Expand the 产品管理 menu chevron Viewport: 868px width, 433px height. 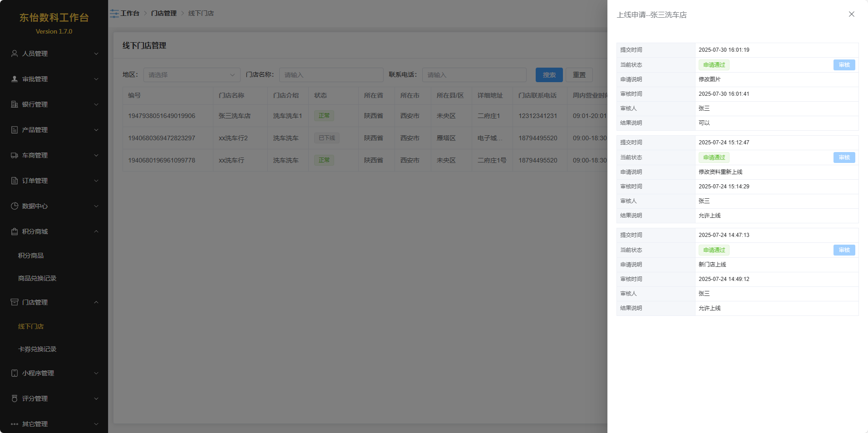[96, 130]
